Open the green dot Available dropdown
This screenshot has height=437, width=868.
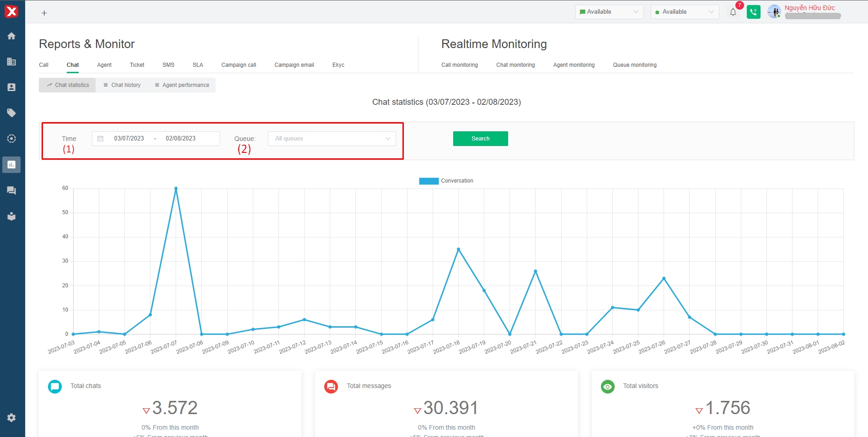click(x=684, y=12)
